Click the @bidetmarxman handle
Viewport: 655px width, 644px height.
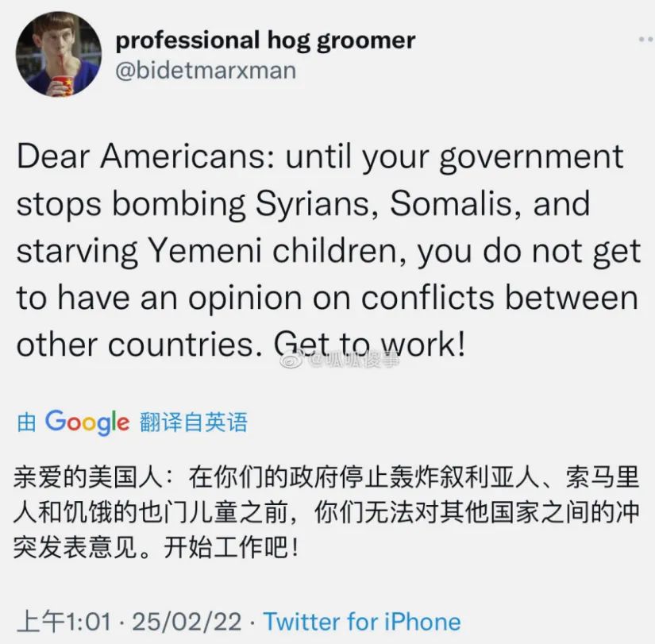206,70
